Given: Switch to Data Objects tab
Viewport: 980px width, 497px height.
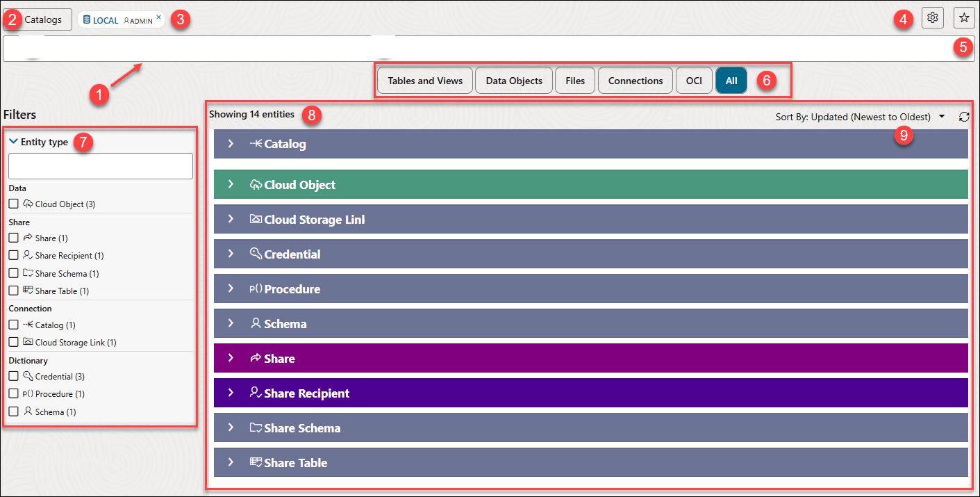Looking at the screenshot, I should coord(514,81).
